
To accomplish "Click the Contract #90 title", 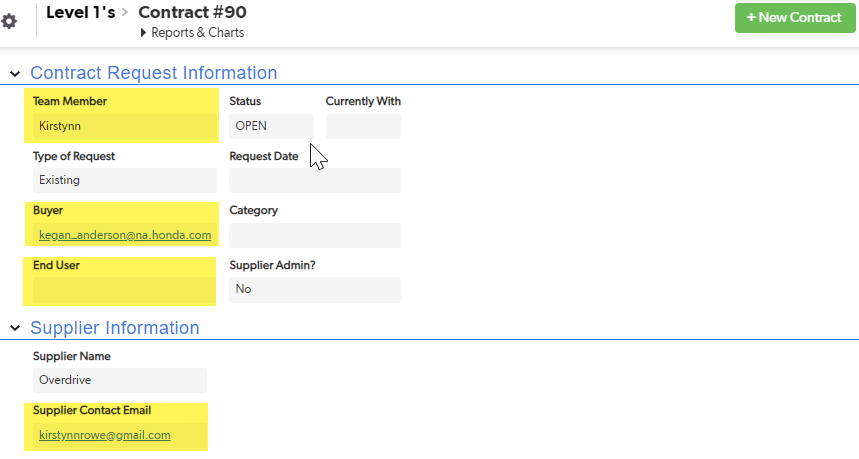I will click(x=192, y=12).
